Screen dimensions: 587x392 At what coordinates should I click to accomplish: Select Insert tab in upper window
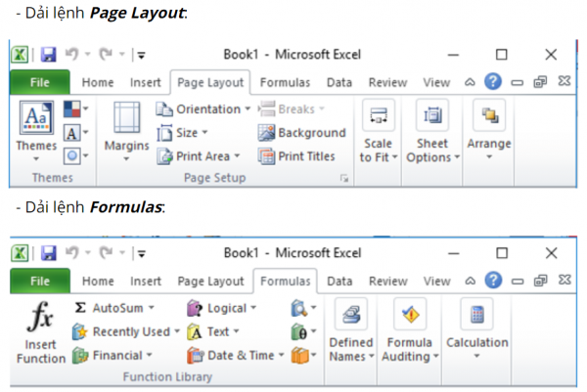(x=145, y=82)
